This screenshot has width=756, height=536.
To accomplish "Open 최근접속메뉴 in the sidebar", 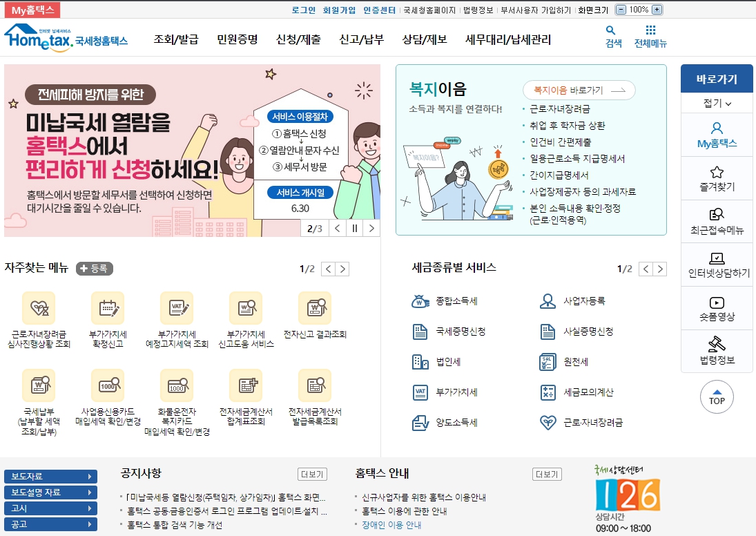I will coord(717,222).
